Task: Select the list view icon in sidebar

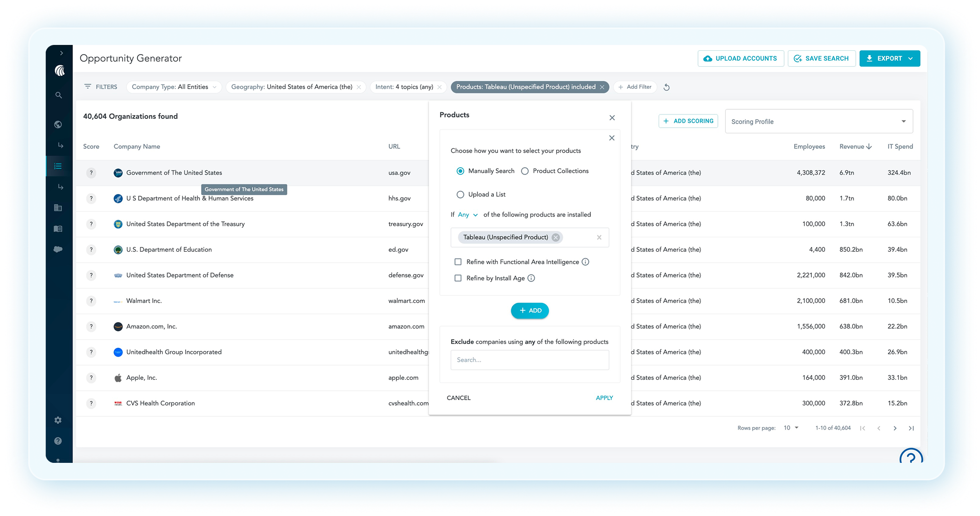Action: (58, 166)
